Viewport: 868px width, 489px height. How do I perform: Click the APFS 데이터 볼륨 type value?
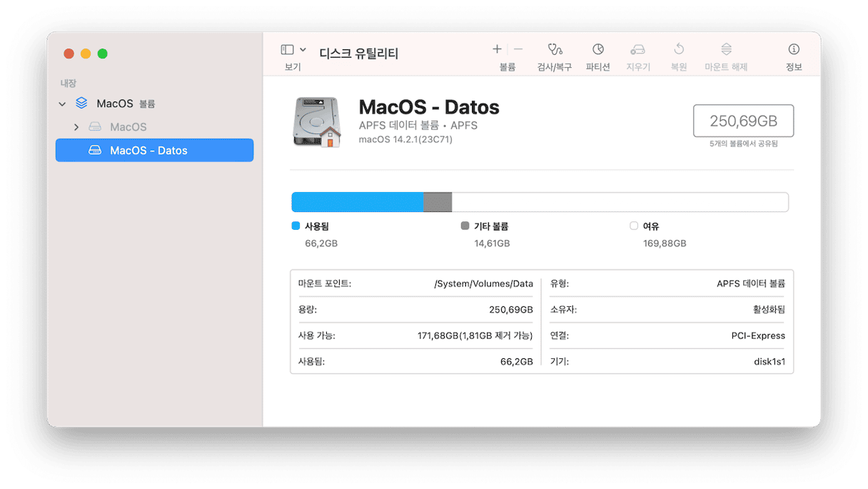751,283
